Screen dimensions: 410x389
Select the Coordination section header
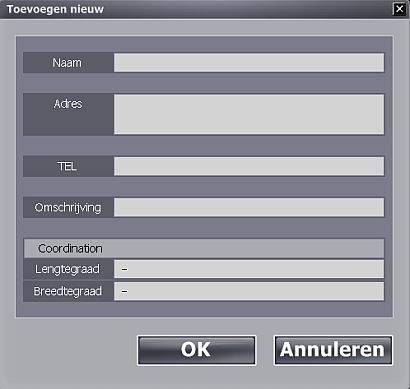coord(204,248)
